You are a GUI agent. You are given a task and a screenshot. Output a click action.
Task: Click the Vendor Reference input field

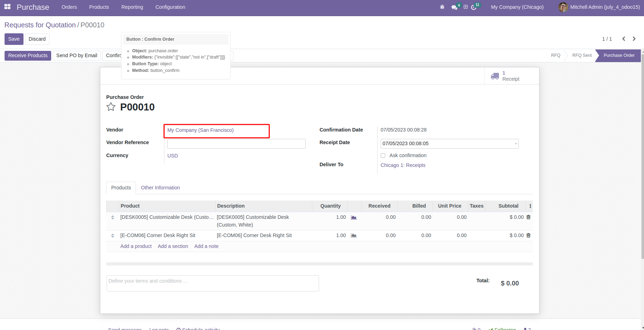click(x=236, y=144)
